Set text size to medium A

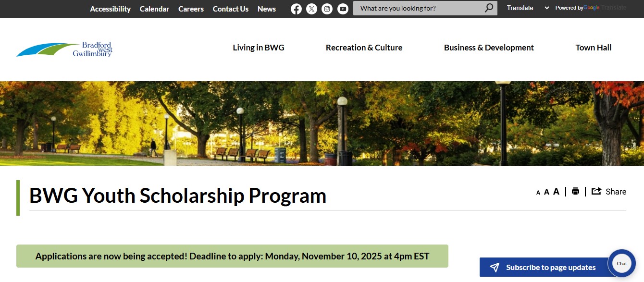tap(546, 192)
